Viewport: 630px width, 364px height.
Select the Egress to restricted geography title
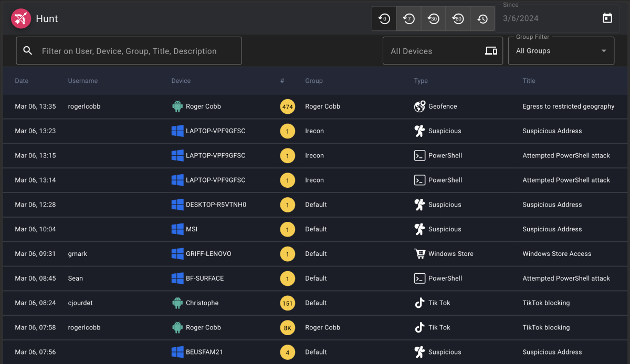[x=569, y=106]
